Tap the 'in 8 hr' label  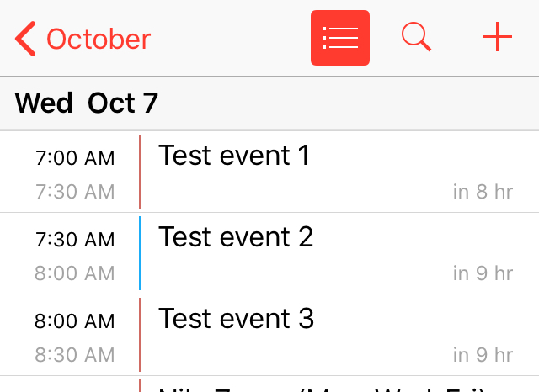tap(483, 192)
